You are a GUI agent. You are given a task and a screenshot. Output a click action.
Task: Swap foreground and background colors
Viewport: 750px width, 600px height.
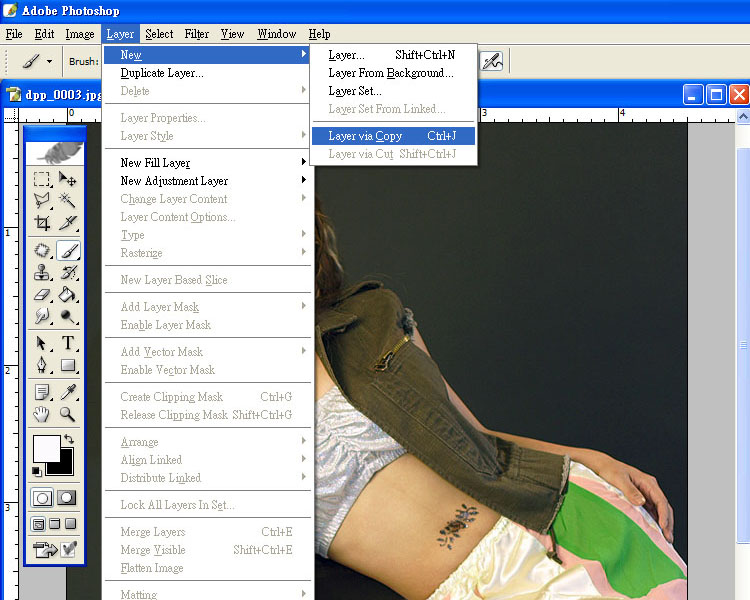(68, 439)
